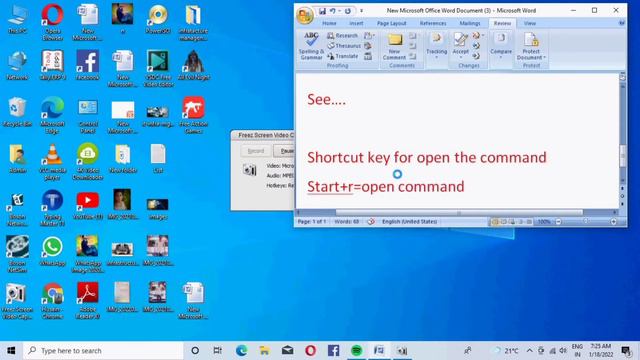Viewport: 640px width, 360px height.
Task: Click the Reject change icon
Action: click(x=476, y=36)
